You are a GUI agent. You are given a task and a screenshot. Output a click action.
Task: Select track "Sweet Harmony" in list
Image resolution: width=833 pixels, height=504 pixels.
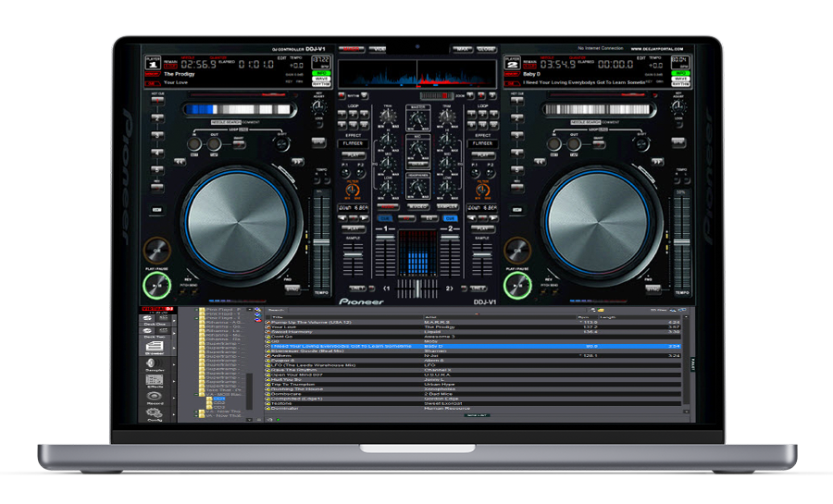(x=473, y=332)
